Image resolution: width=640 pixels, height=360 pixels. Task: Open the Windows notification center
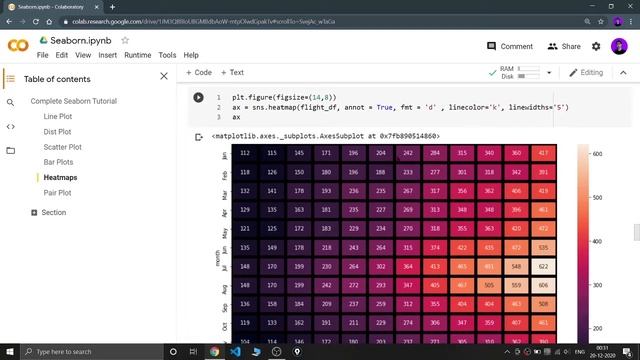pos(627,351)
